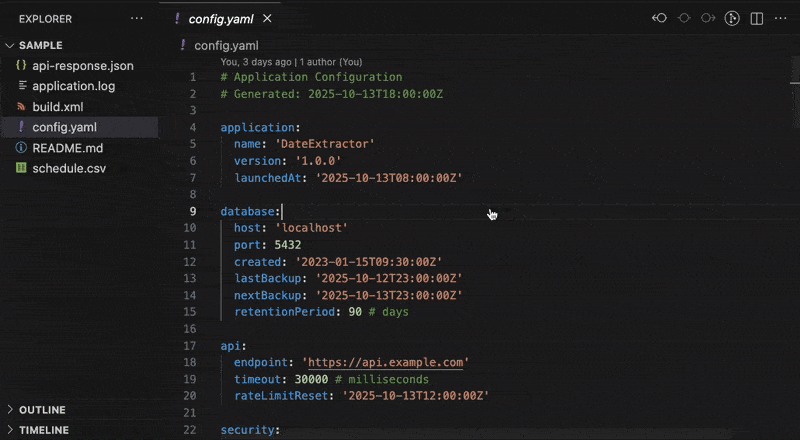Click the '# Application Configuration' comment
The width and height of the screenshot is (800, 440).
(x=311, y=77)
